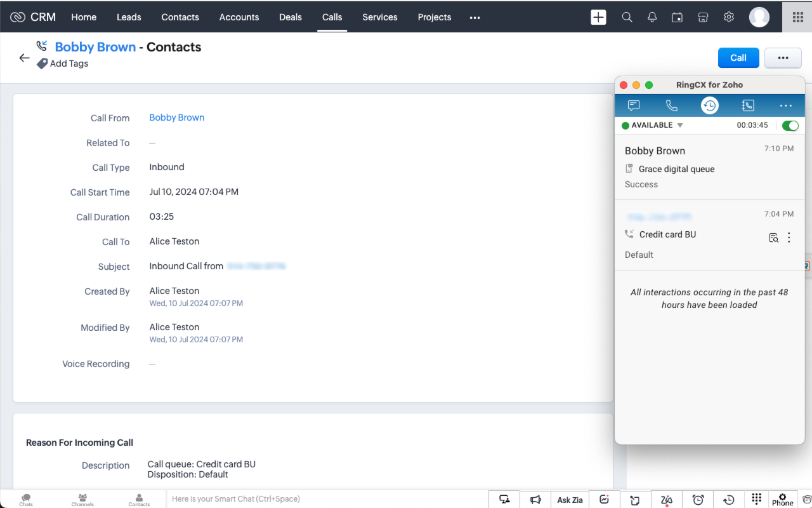Open the recent items history icon
Screen dimensions: 812x508
[729, 500]
